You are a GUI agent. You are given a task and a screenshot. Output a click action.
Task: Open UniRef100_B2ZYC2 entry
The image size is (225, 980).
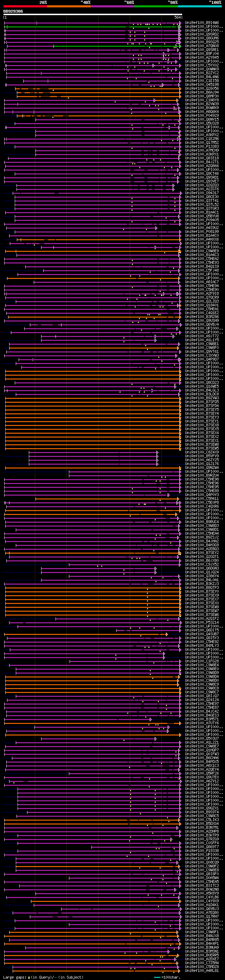click(202, 73)
